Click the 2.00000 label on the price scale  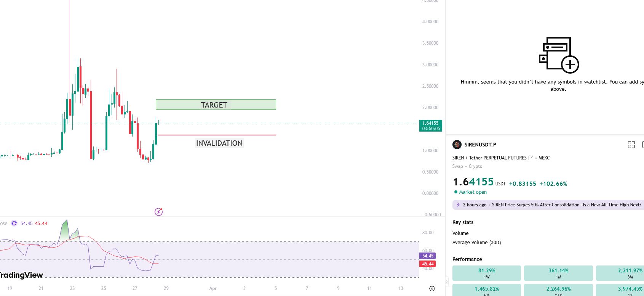tap(430, 108)
